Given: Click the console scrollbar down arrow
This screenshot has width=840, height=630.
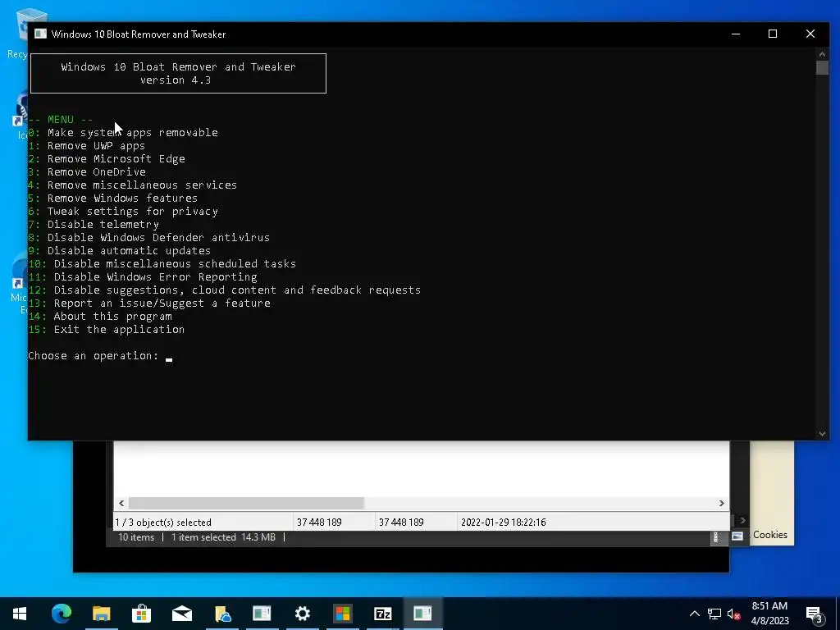Looking at the screenshot, I should pyautogui.click(x=822, y=434).
